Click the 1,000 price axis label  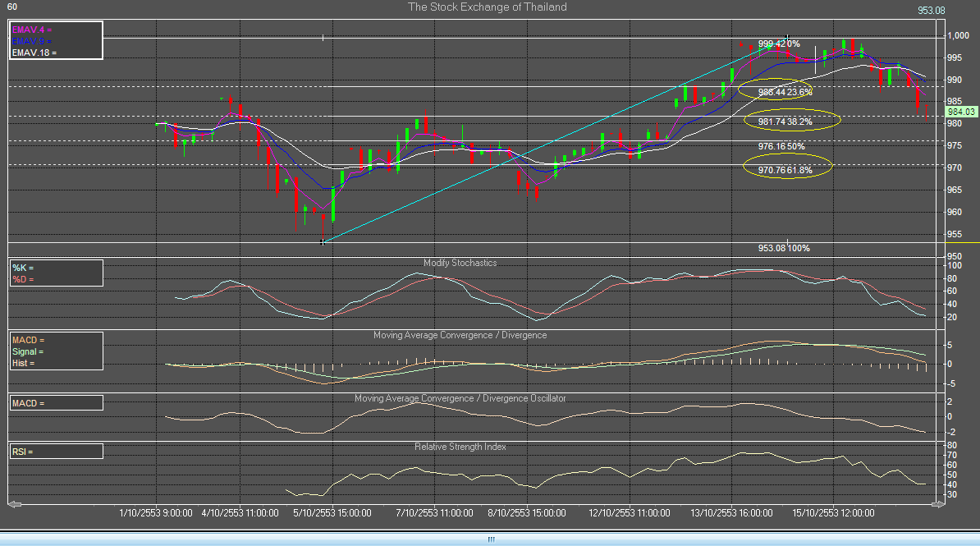[x=958, y=35]
